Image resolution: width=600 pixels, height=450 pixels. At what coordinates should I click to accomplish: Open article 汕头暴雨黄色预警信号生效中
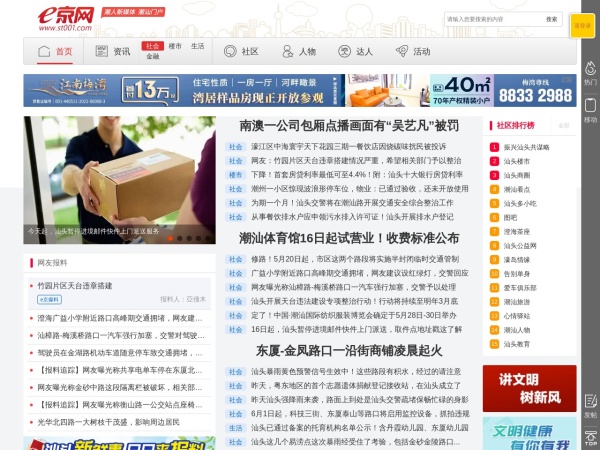click(356, 372)
